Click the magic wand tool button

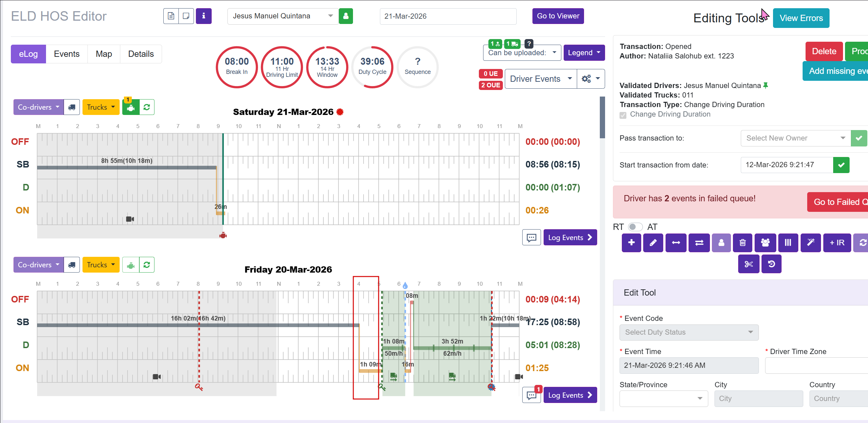(810, 242)
